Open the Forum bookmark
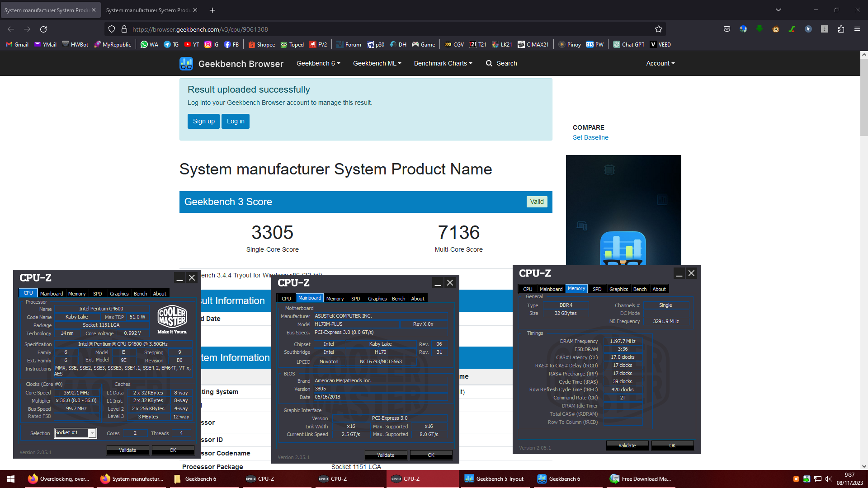Screen dimensions: 868x488 coord(349,44)
